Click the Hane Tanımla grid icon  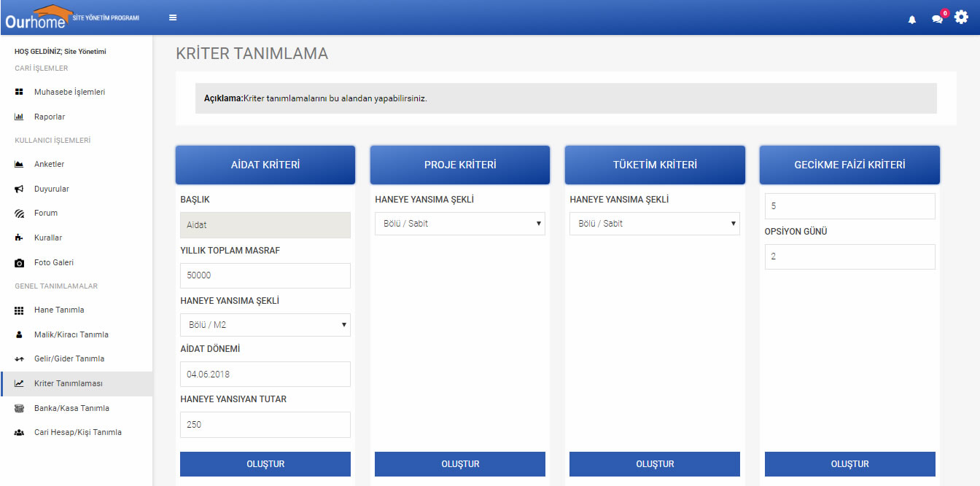pos(19,310)
